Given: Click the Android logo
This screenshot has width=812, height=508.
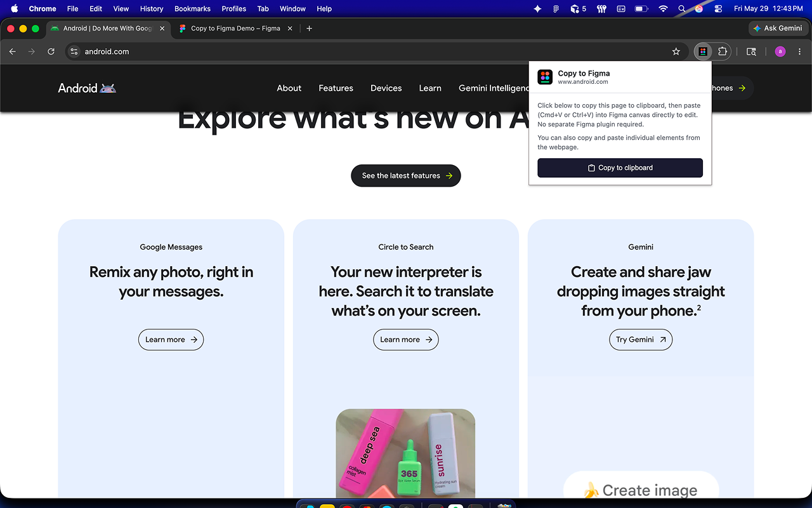Looking at the screenshot, I should (x=87, y=88).
